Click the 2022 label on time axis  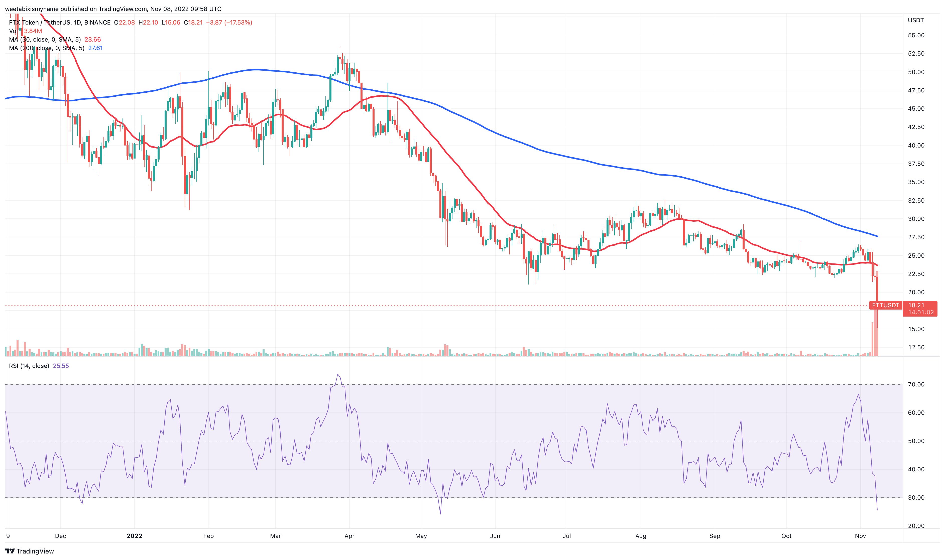pos(134,536)
